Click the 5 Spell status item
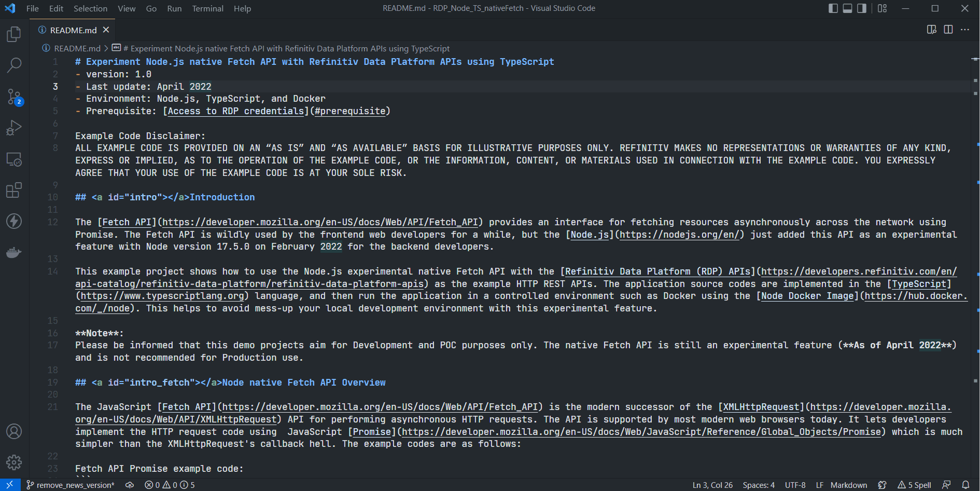This screenshot has width=980, height=491. coord(914,485)
